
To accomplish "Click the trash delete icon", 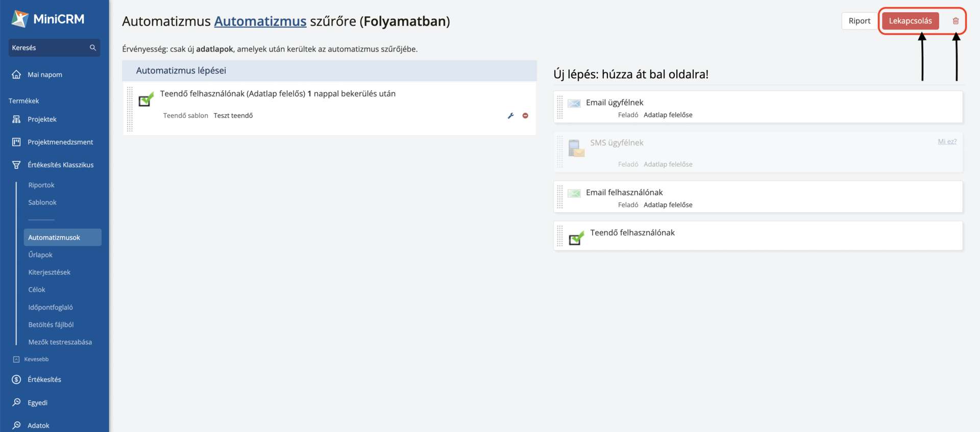I will [x=955, y=21].
